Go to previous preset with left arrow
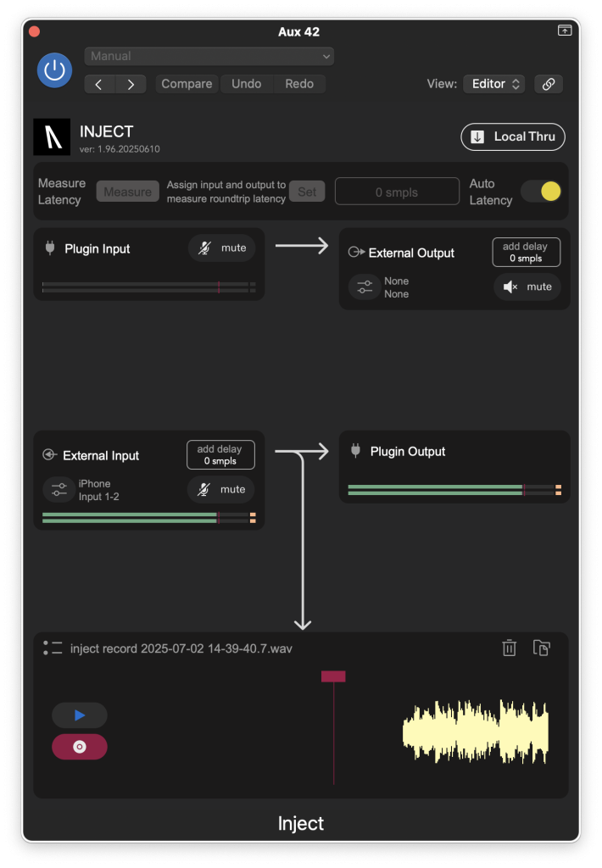This screenshot has width=602, height=868. (x=99, y=84)
